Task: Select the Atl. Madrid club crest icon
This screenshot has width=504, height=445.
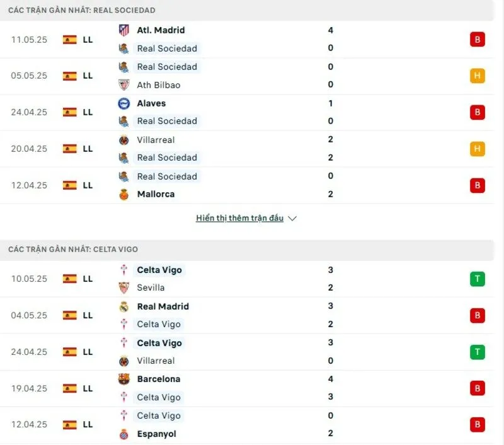Action: (123, 30)
